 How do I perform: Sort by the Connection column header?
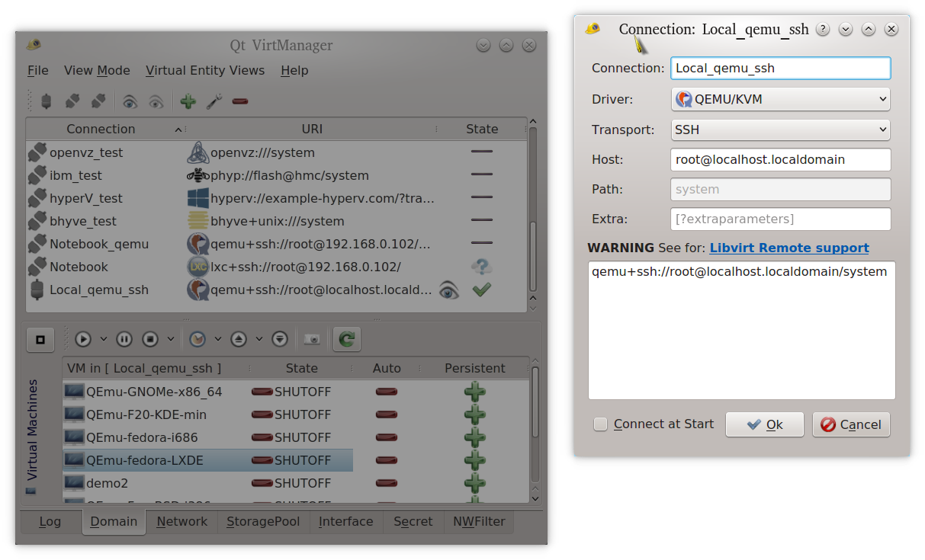coord(105,129)
